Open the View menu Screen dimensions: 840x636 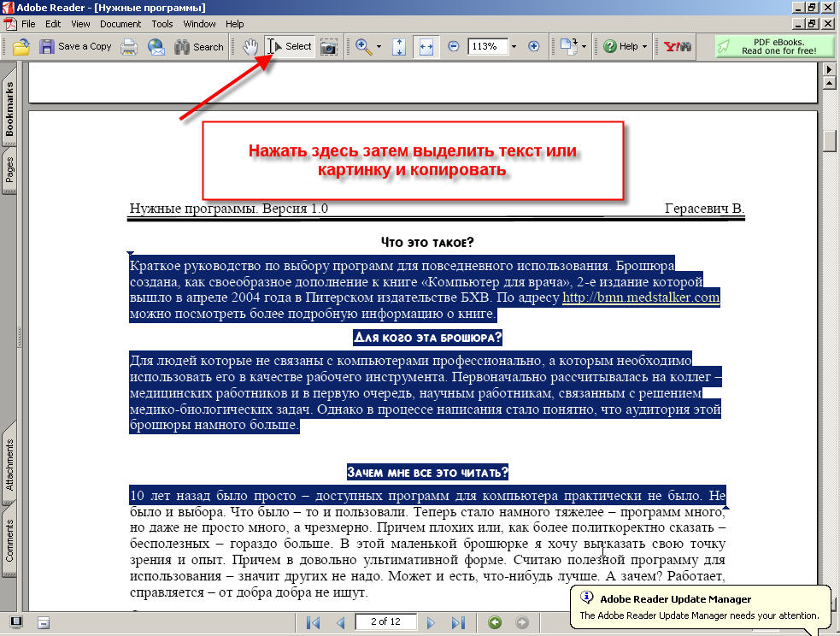[x=80, y=24]
